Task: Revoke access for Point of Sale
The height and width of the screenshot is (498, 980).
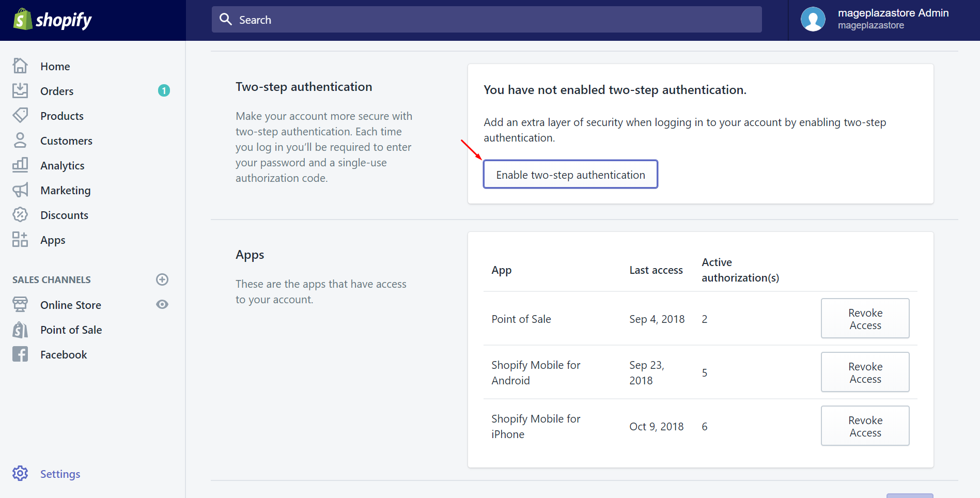Action: click(x=865, y=318)
